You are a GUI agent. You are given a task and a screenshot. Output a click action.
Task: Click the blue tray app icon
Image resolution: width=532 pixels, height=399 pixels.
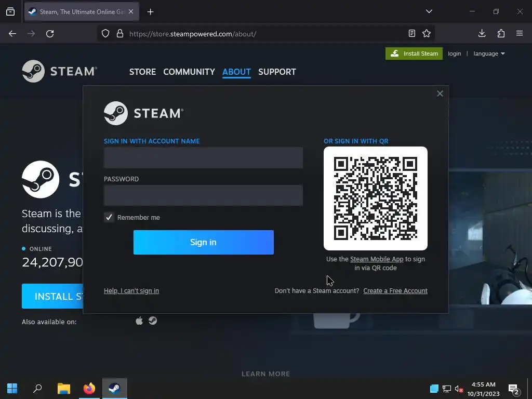click(434, 389)
